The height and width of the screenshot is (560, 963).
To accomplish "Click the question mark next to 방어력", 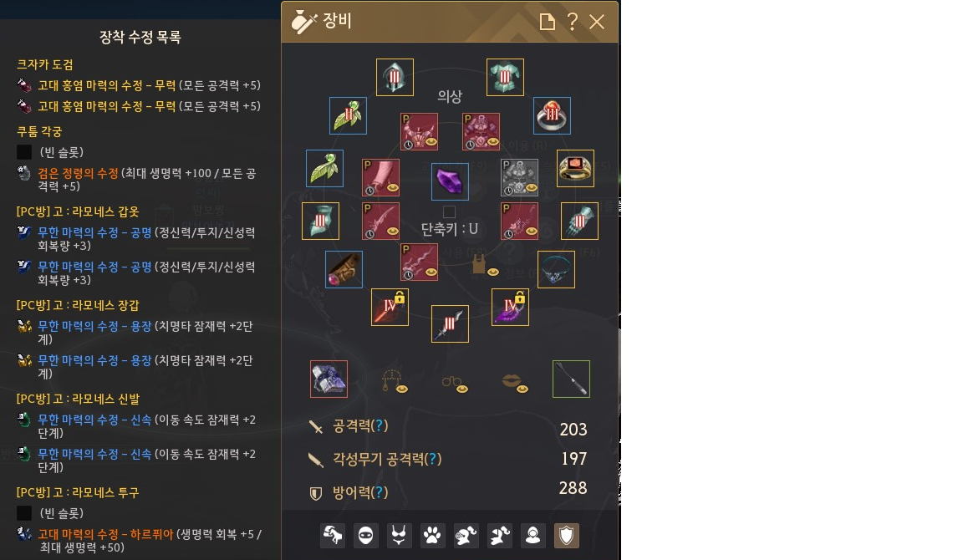I will click(379, 491).
